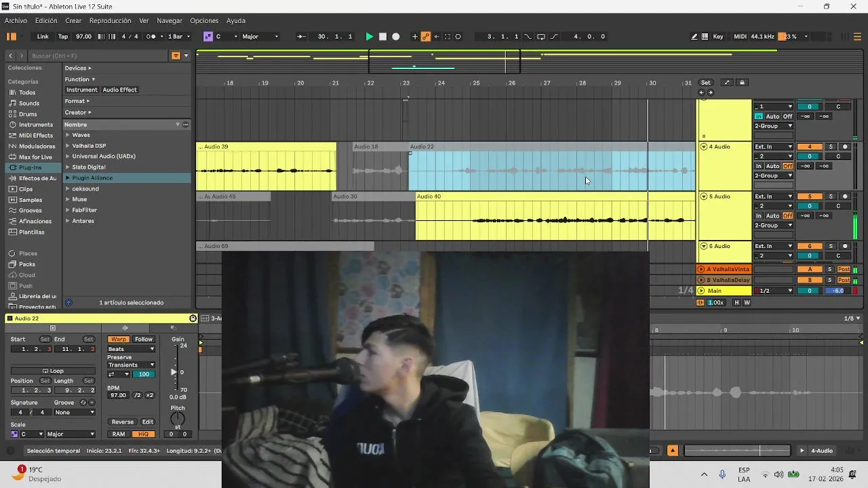
Task: Click the Punch-In switch icon
Action: 528,37
